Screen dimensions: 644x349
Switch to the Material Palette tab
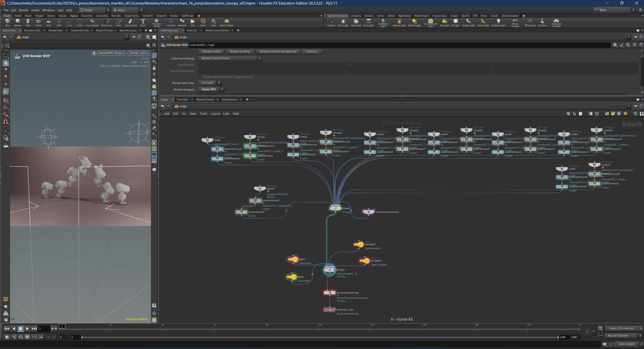pos(205,100)
